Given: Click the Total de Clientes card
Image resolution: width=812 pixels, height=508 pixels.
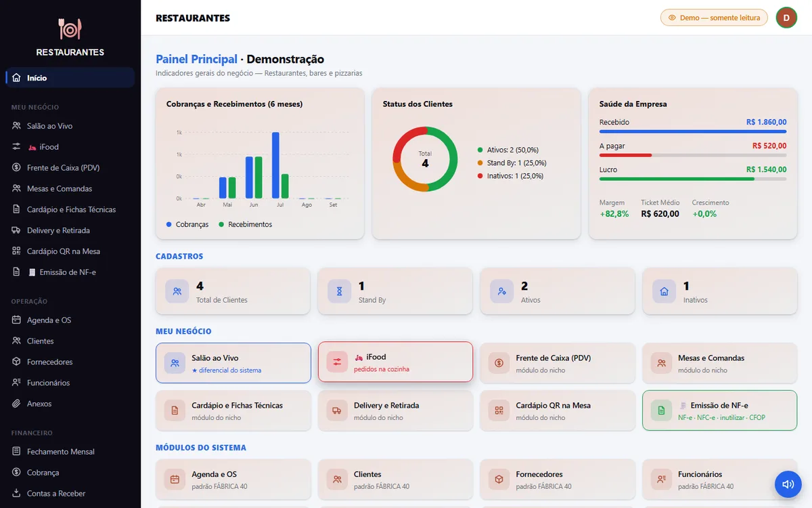Looking at the screenshot, I should [x=233, y=291].
